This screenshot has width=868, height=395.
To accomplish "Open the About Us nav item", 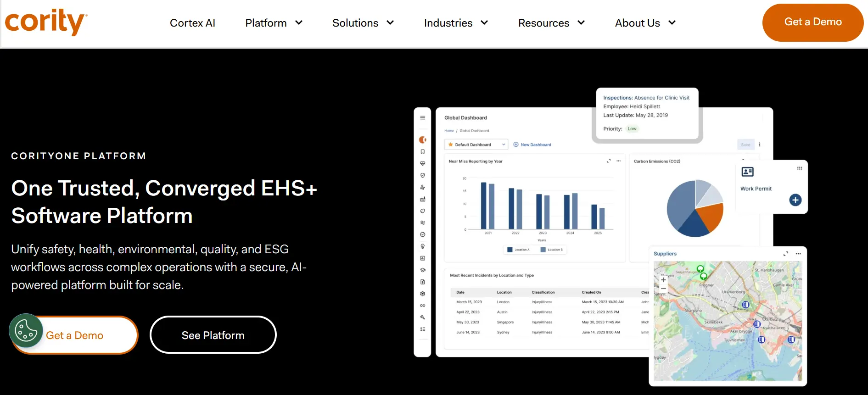I will [x=638, y=23].
